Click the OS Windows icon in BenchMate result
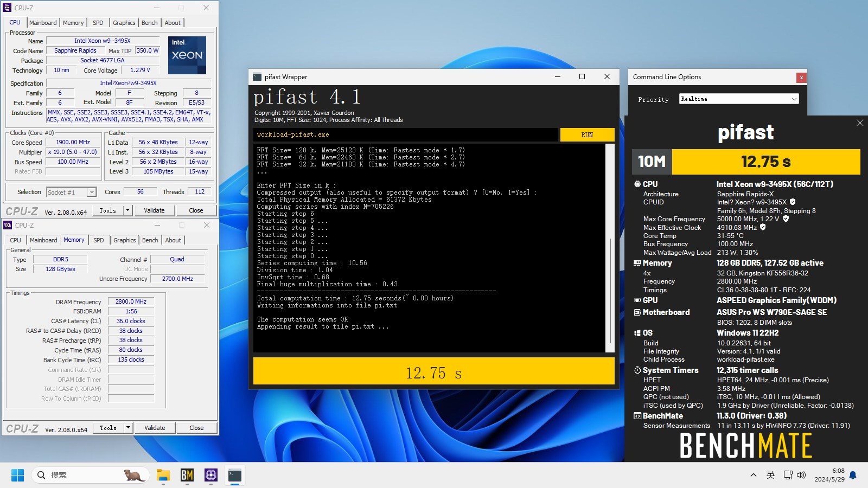This screenshot has height=488, width=868. (637, 333)
